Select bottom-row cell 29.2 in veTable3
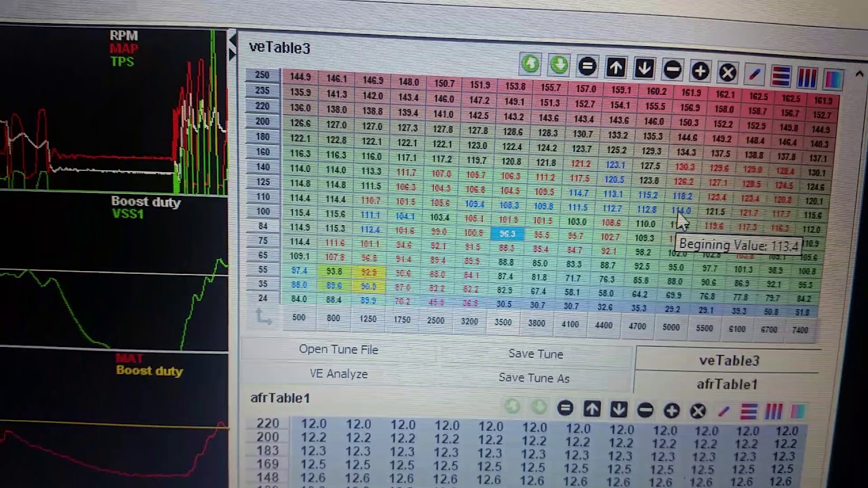 click(672, 309)
